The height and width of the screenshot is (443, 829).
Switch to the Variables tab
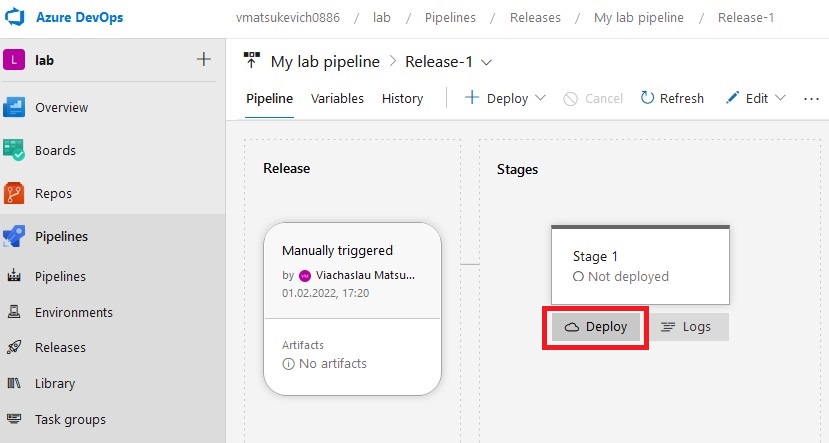click(x=337, y=98)
